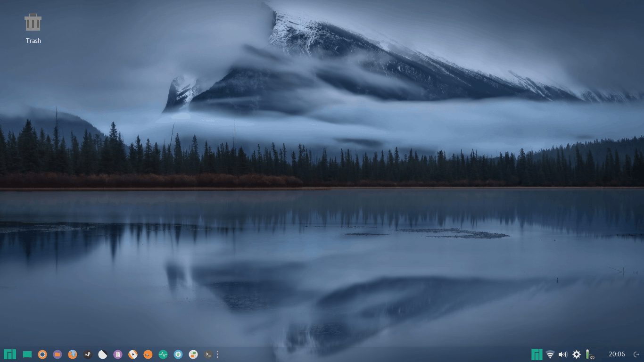Open the blue gear software updater launcher

[x=178, y=354]
